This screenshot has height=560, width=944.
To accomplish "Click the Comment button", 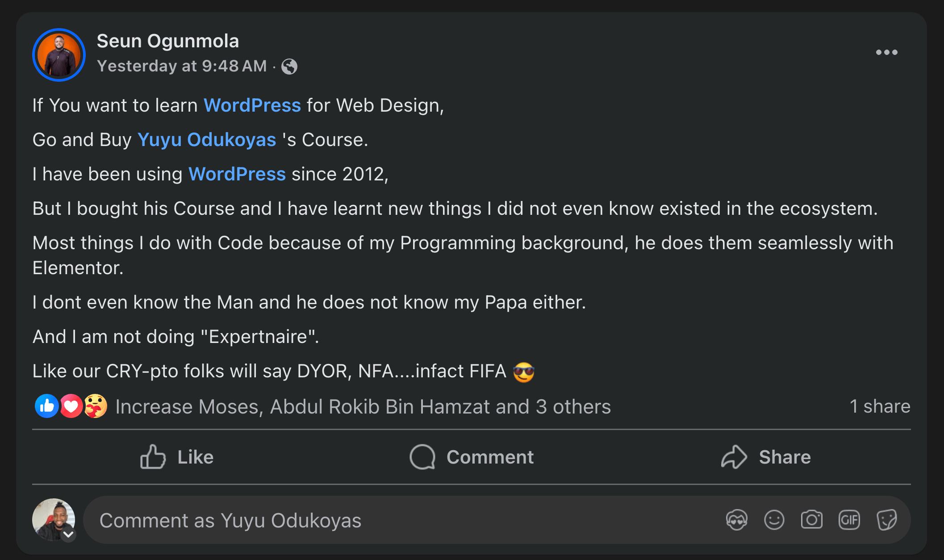I will click(x=472, y=457).
